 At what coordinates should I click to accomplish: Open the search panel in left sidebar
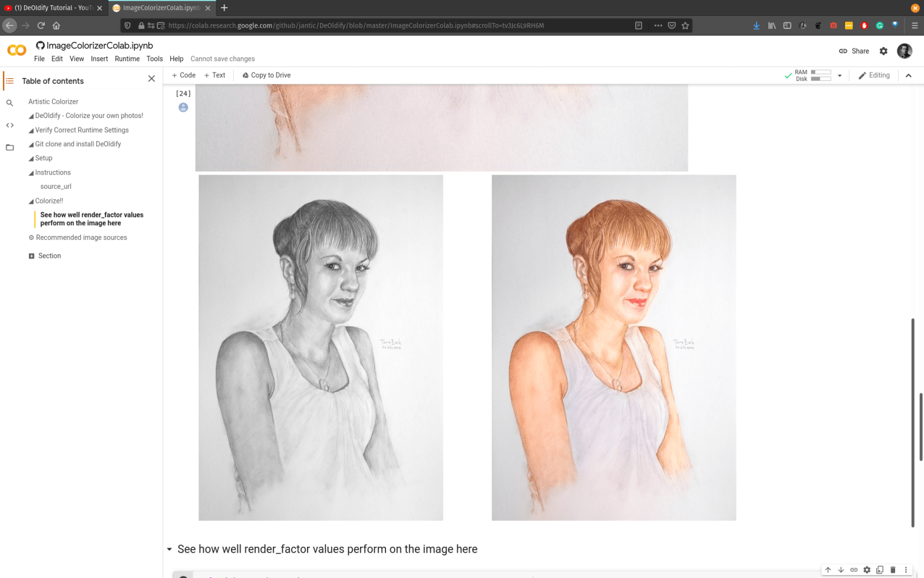coord(9,103)
